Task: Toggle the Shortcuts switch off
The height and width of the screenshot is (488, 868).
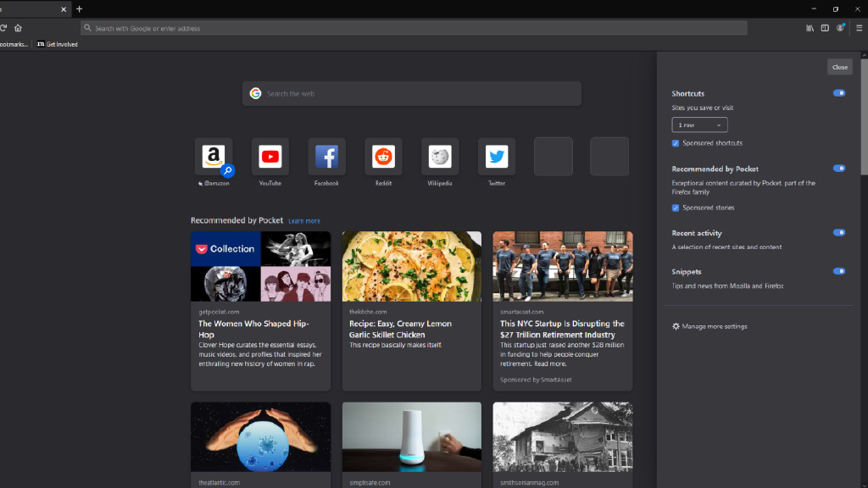Action: (838, 93)
